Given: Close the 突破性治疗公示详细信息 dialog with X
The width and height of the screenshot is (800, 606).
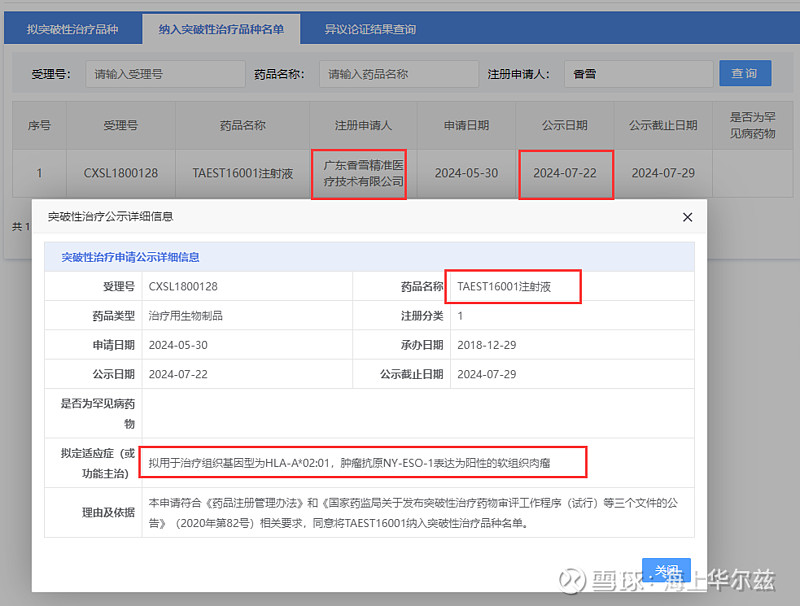Looking at the screenshot, I should [687, 217].
